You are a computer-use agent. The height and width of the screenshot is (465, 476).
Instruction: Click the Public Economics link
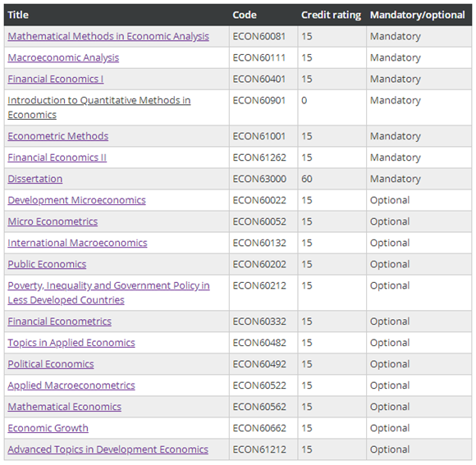click(47, 264)
